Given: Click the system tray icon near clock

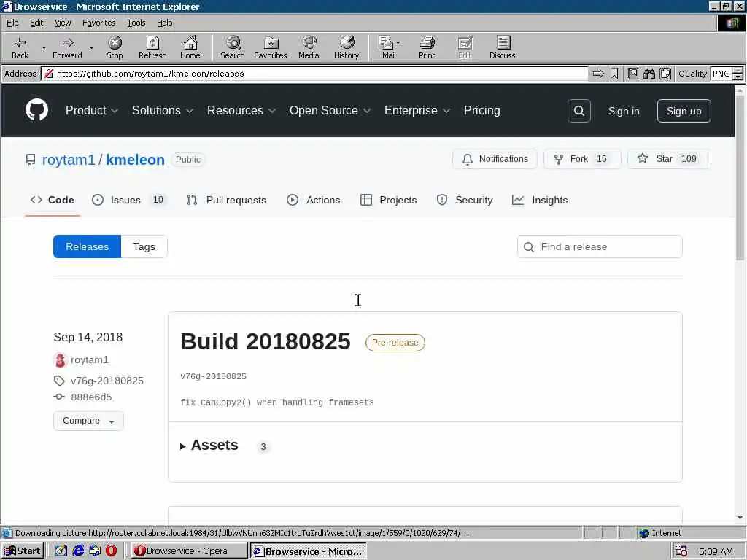Looking at the screenshot, I should click(681, 551).
